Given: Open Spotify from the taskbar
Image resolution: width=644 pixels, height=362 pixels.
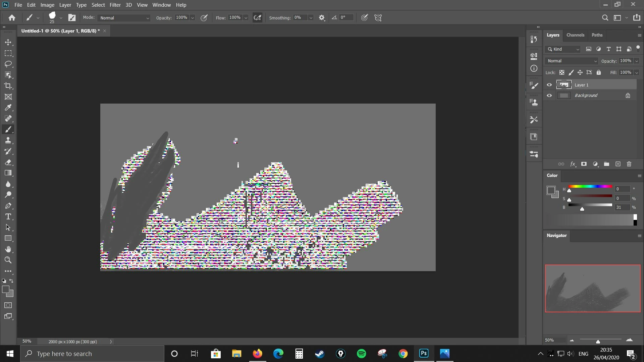Looking at the screenshot, I should click(361, 354).
